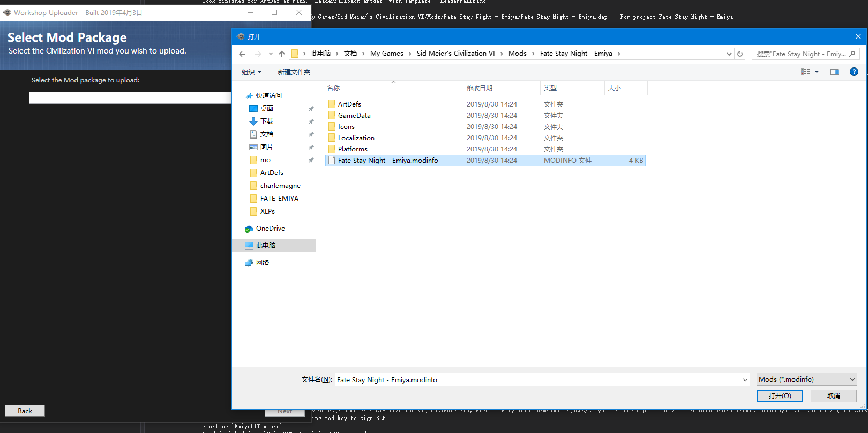The image size is (868, 433).
Task: Open charlemagne folder in sidebar
Action: coord(280,185)
